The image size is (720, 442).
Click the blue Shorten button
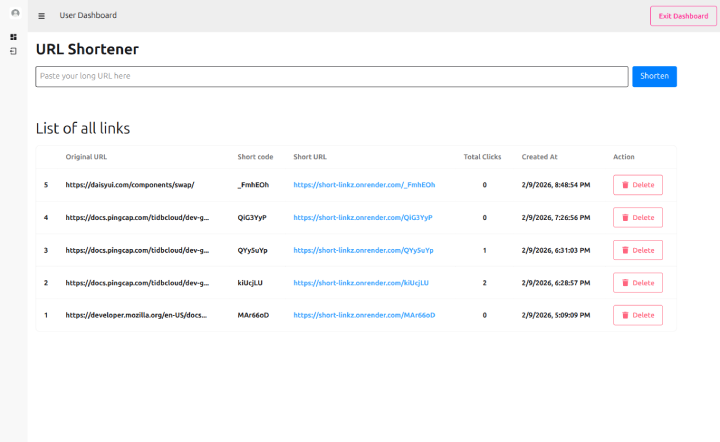(654, 76)
